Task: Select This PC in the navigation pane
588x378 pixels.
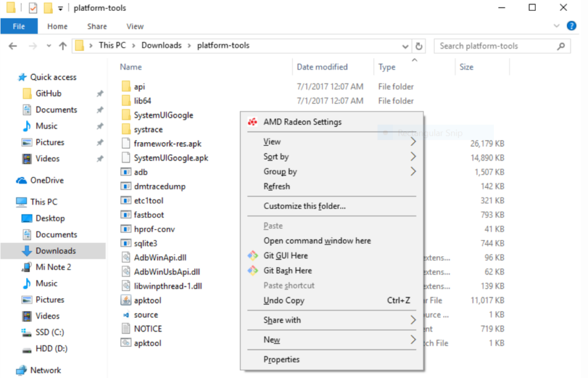Action: (44, 202)
